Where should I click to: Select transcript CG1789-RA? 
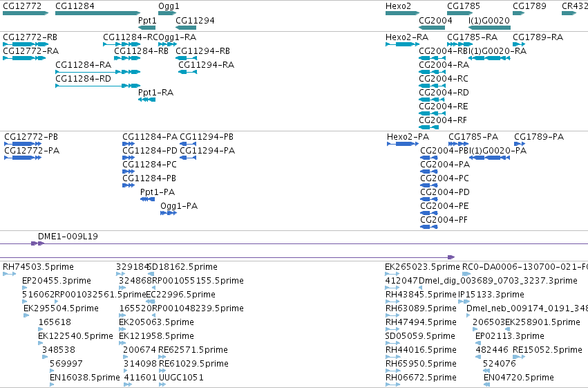pos(538,37)
